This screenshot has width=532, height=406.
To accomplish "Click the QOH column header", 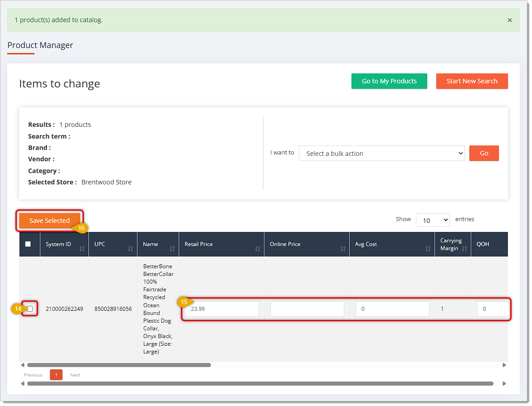I will pos(483,244).
